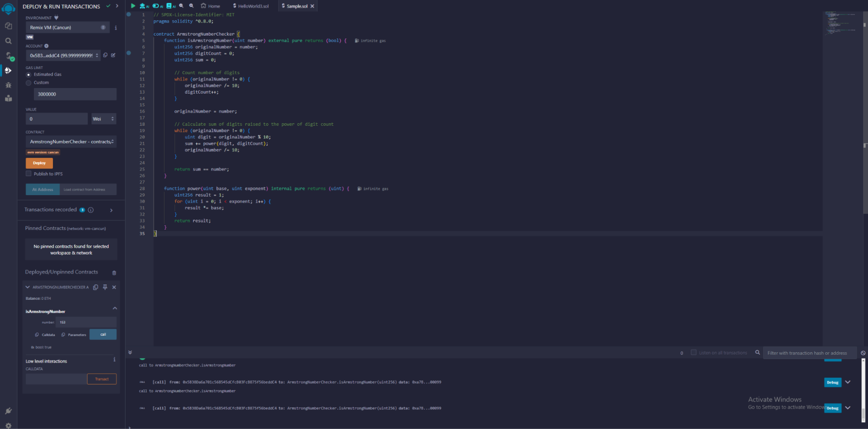Viewport: 868px width, 429px height.
Task: Copy the account address icon
Action: pyautogui.click(x=105, y=55)
